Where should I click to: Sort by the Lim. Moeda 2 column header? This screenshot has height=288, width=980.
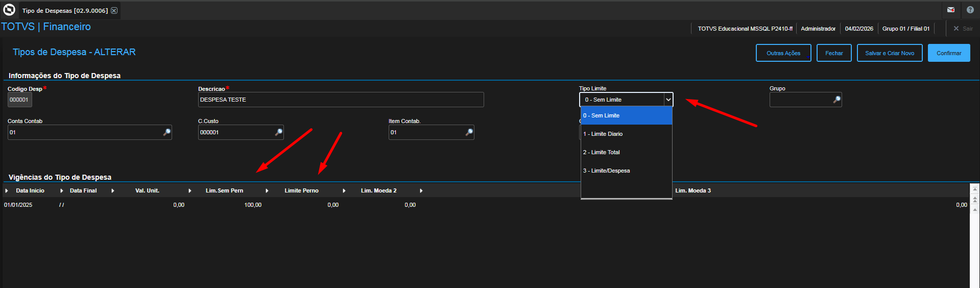pos(378,190)
